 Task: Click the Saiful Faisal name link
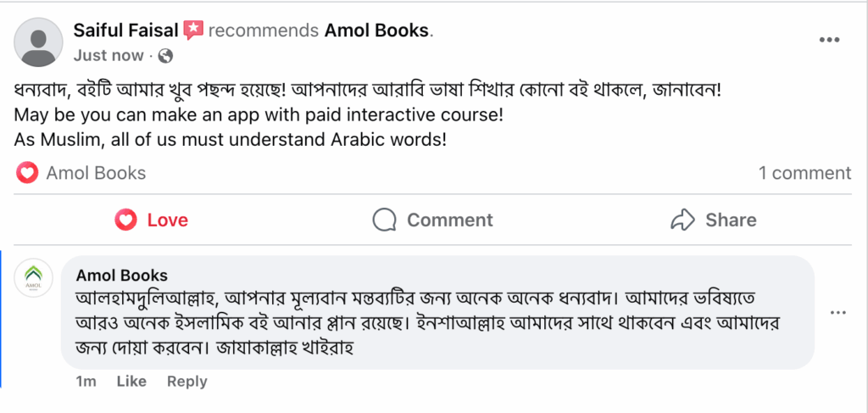125,31
